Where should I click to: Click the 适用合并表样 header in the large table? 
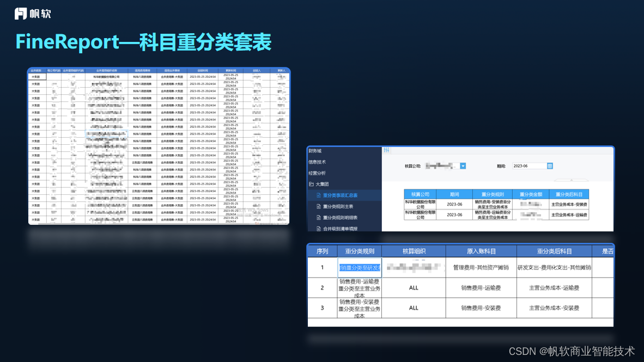tap(172, 71)
